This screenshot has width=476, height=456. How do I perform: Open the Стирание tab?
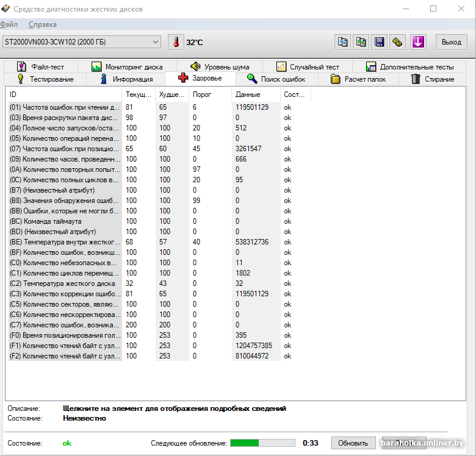[x=432, y=79]
